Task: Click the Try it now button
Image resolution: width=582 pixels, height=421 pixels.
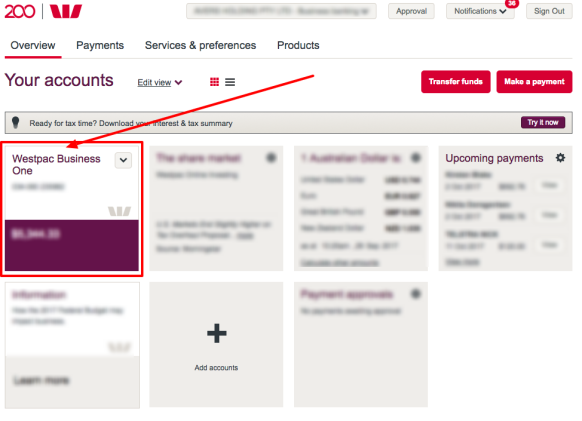Action: coord(543,123)
